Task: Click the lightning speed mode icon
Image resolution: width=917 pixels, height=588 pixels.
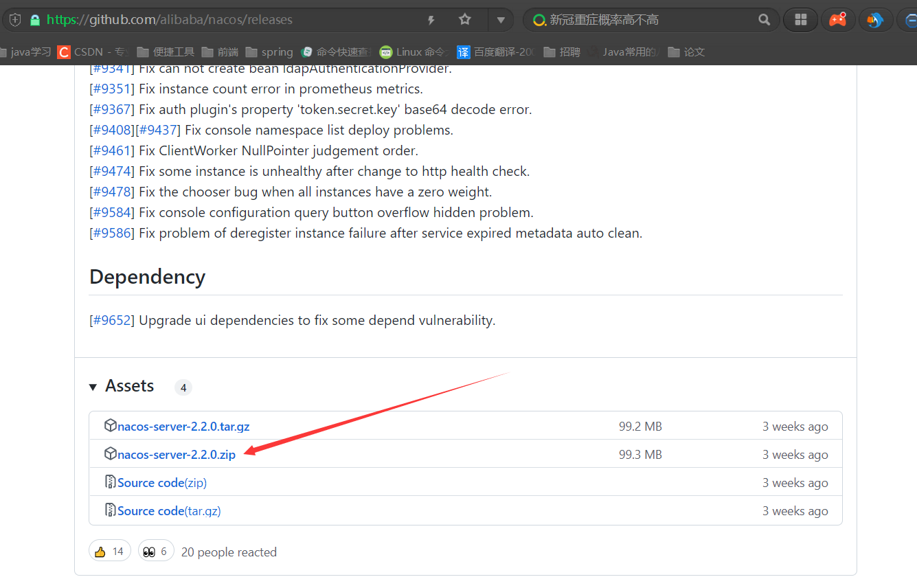Action: (431, 20)
